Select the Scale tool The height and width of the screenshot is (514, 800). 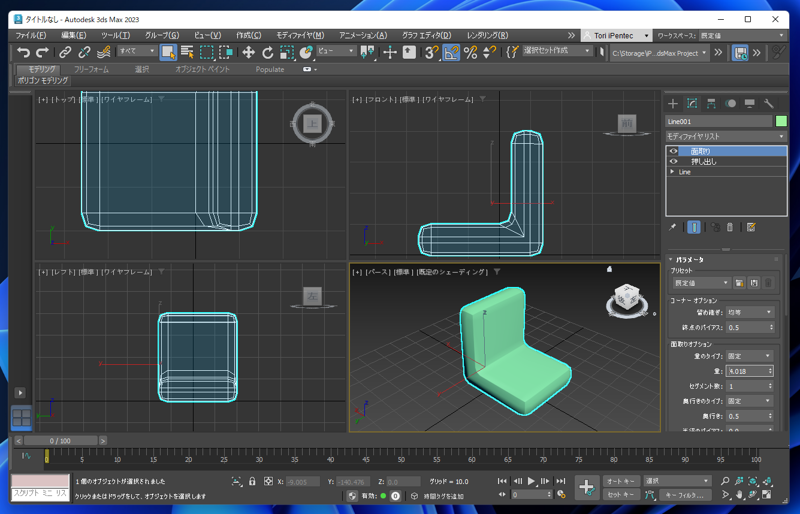tap(287, 52)
